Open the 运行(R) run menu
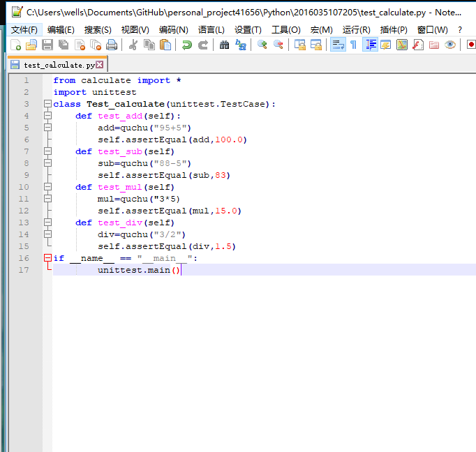476x452 pixels. [x=356, y=29]
